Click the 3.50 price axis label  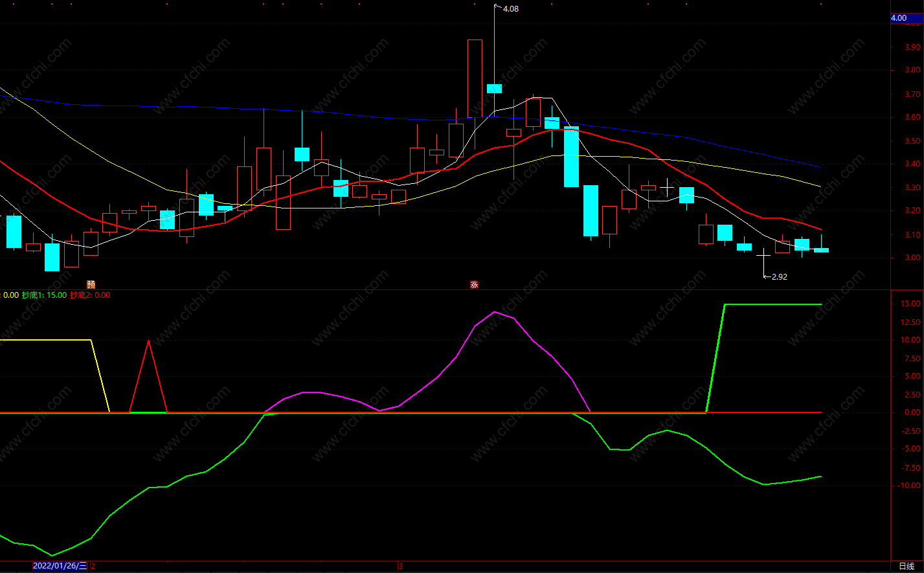point(913,141)
